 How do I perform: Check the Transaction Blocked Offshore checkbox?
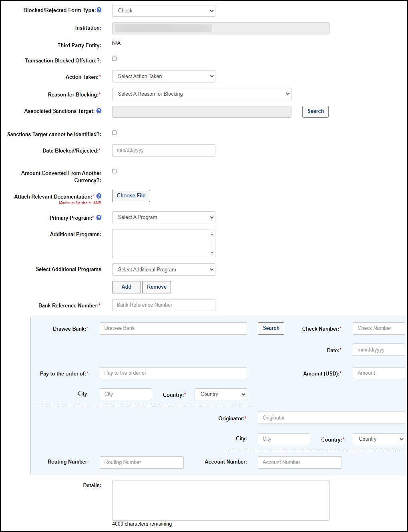[114, 59]
